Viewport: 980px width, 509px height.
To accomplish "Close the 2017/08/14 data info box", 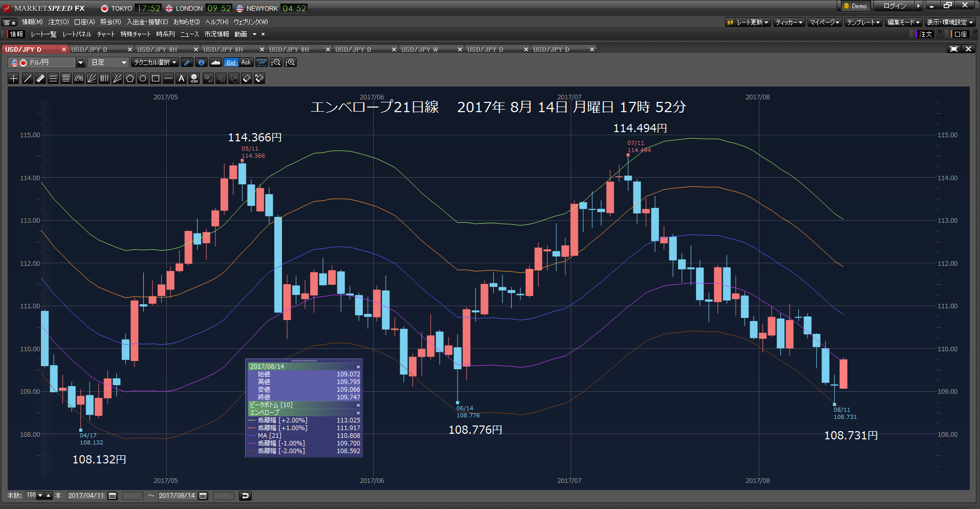I will coord(358,367).
